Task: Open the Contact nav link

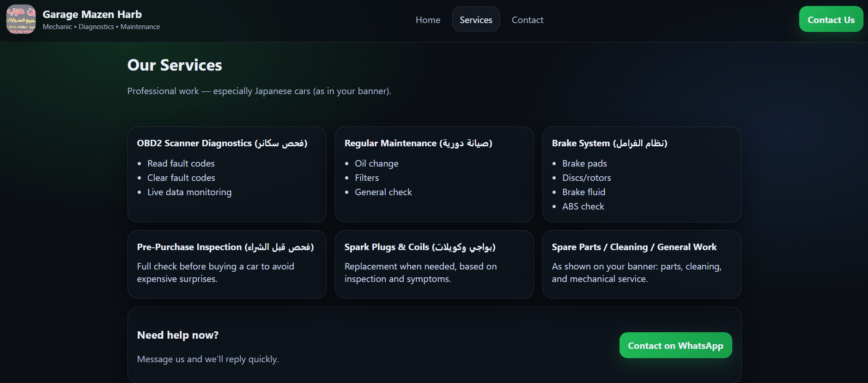Action: (x=527, y=20)
